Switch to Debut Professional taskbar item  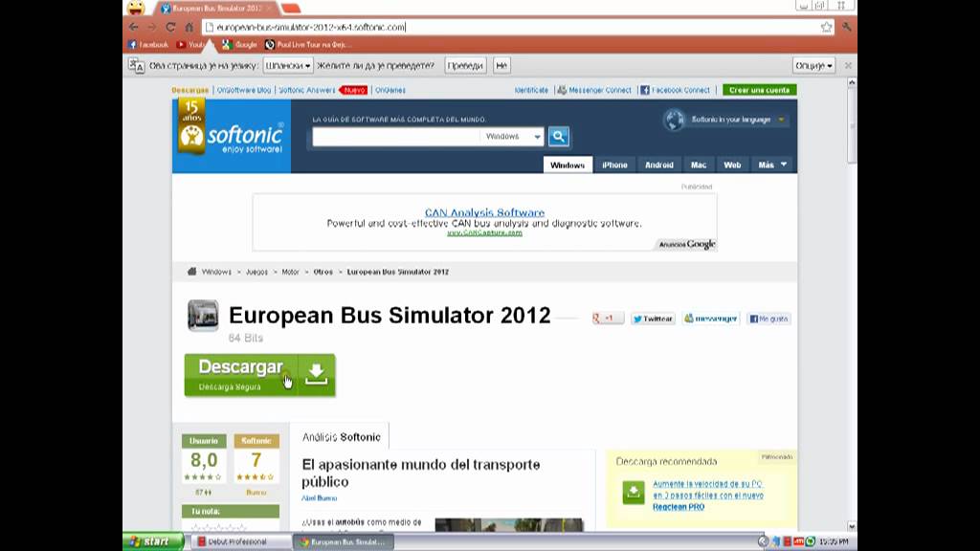(x=240, y=541)
